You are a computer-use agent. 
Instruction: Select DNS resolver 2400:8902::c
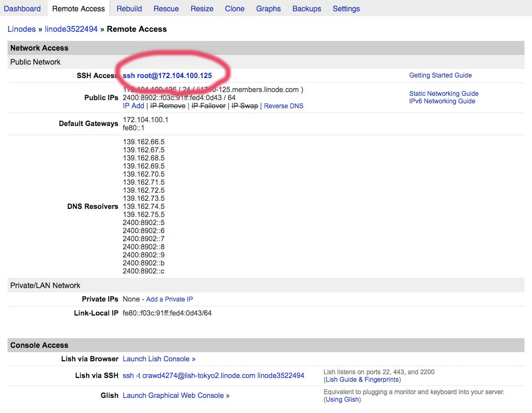pyautogui.click(x=144, y=271)
